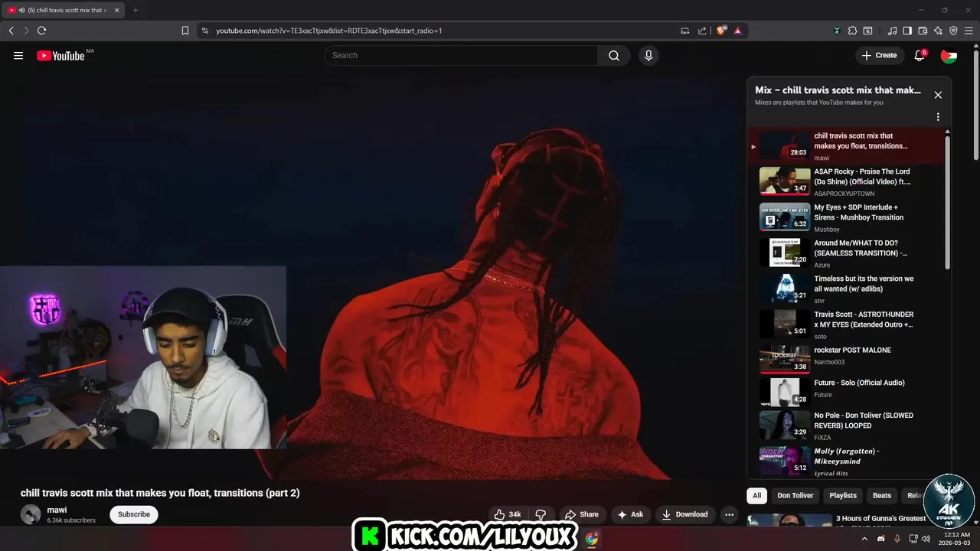Open the account avatar menu
The width and height of the screenshot is (980, 551).
(x=949, y=55)
